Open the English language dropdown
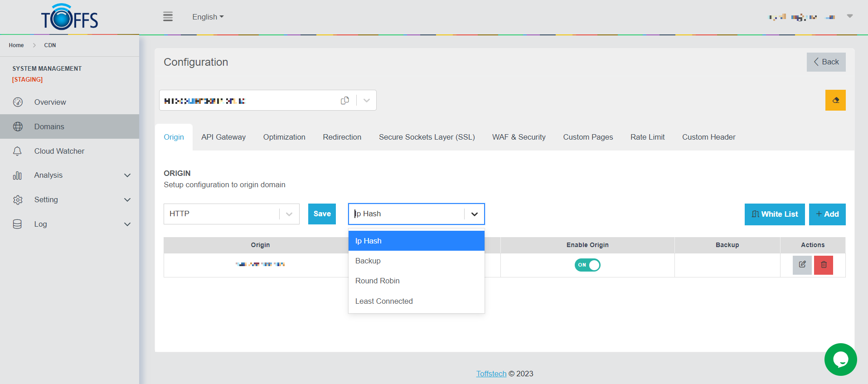The height and width of the screenshot is (384, 868). (208, 17)
